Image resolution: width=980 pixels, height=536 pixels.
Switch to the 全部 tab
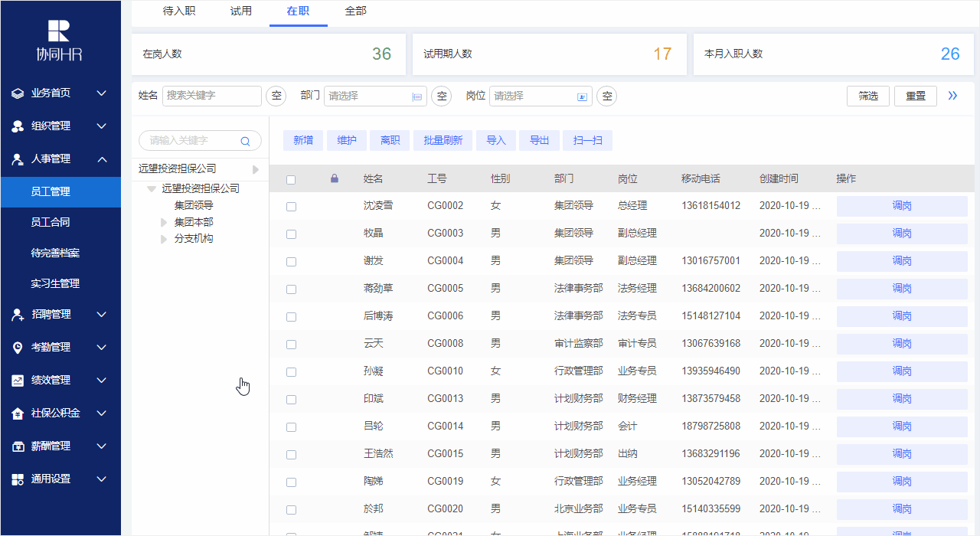[356, 11]
